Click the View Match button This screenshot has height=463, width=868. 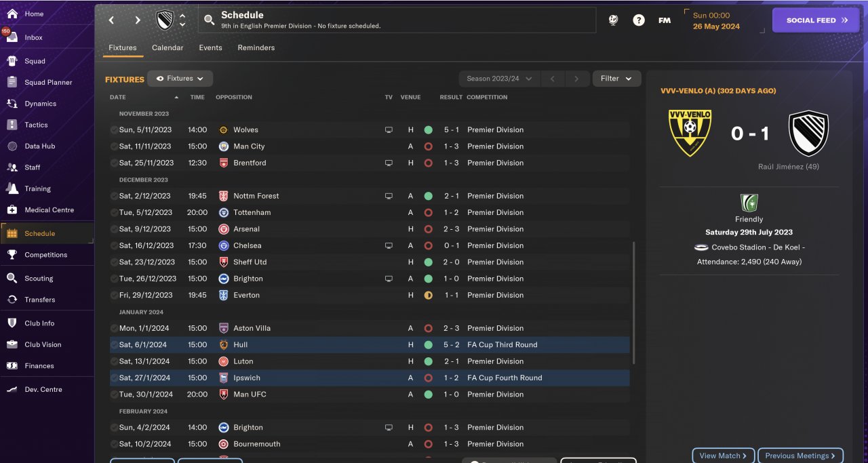pos(723,456)
